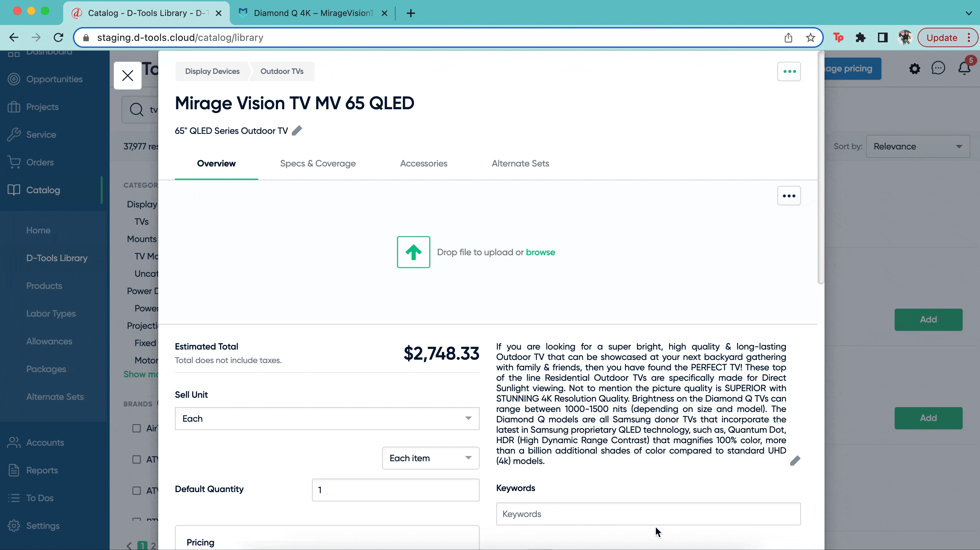This screenshot has height=550, width=980.
Task: Toggle the Air brand checkbox
Action: [x=136, y=428]
